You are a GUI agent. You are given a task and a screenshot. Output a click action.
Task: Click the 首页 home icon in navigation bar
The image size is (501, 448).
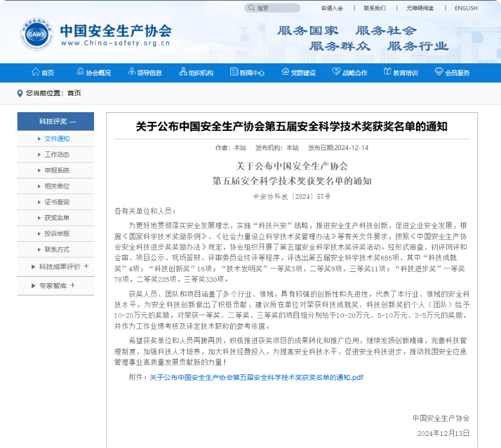coord(35,72)
